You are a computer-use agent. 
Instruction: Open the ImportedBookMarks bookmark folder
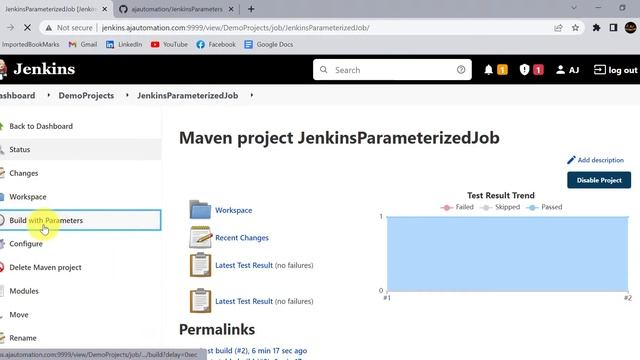click(30, 44)
